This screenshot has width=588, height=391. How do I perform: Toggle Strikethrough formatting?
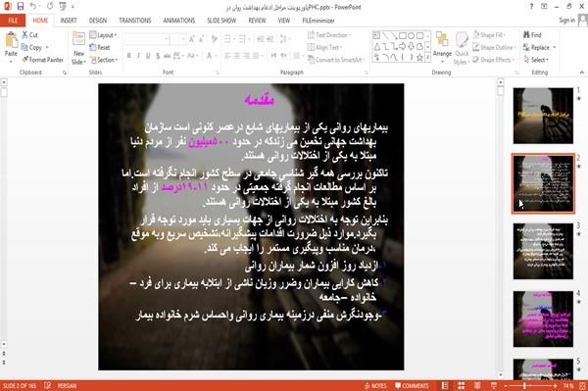pyautogui.click(x=168, y=56)
